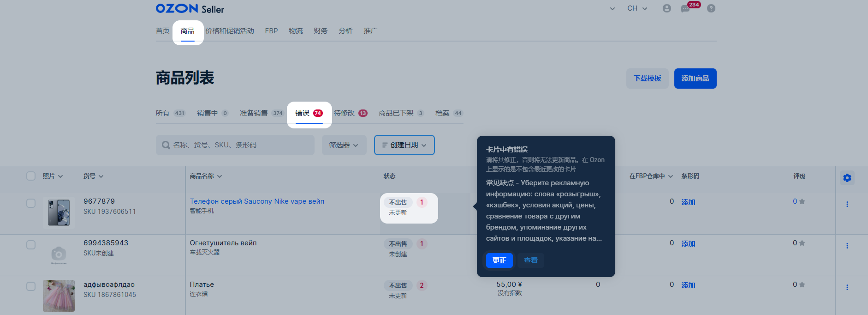The image size is (868, 315).
Task: Click 查看 button in error tooltip
Action: (x=531, y=260)
